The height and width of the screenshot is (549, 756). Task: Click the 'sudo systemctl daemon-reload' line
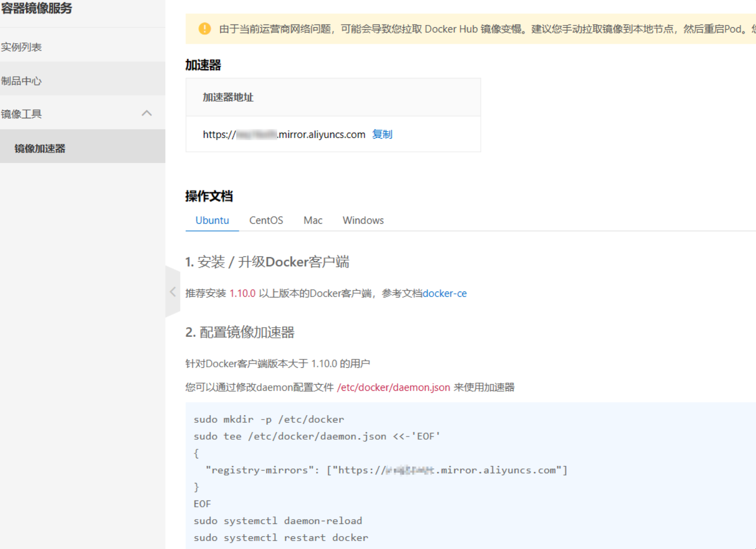(278, 521)
